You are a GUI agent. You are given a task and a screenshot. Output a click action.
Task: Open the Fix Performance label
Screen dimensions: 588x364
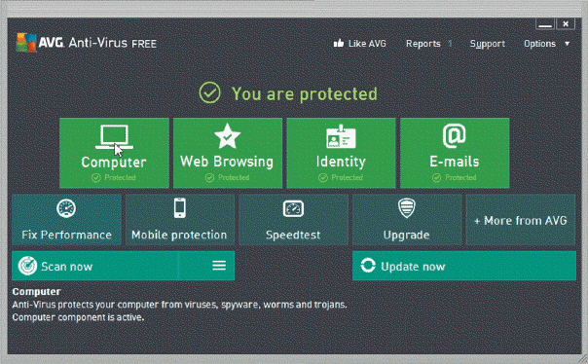[67, 236]
